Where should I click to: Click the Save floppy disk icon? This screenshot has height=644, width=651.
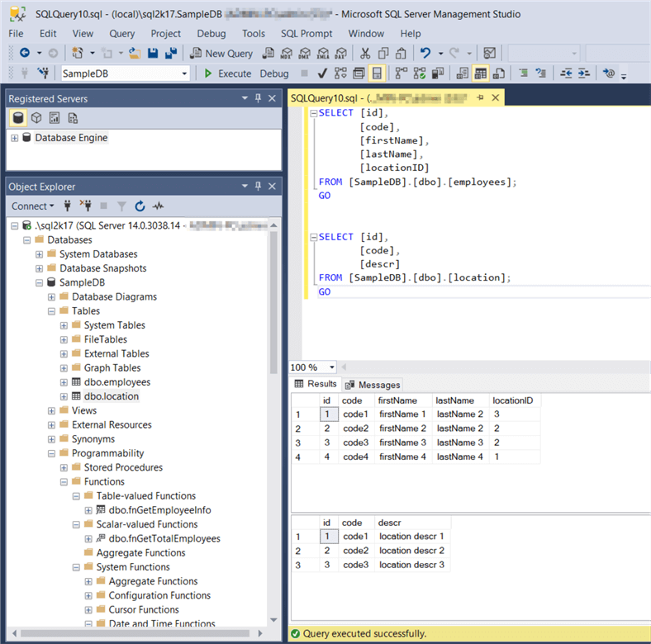point(153,53)
